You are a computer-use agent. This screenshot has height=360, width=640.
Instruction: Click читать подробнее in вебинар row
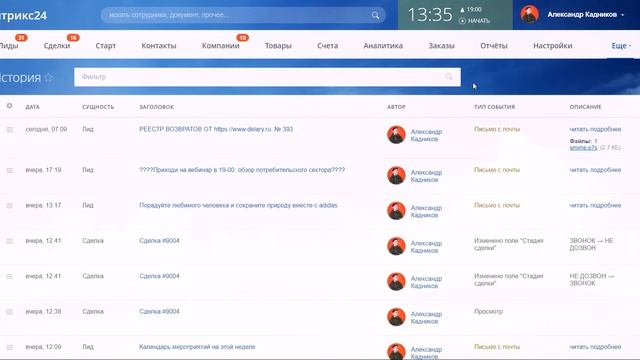[595, 170]
